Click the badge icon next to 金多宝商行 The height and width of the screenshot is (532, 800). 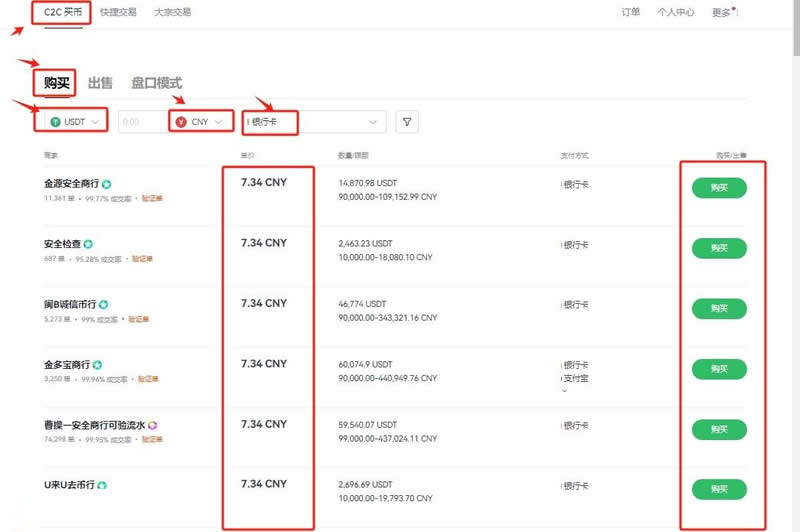tap(97, 365)
